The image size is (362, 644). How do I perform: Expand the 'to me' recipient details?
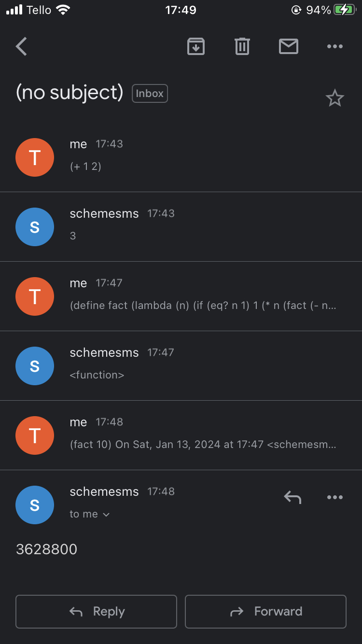(x=90, y=514)
